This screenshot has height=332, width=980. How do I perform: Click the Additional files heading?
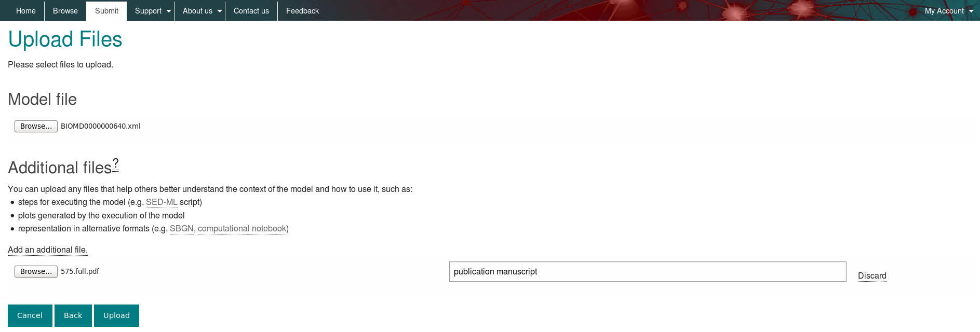point(60,168)
